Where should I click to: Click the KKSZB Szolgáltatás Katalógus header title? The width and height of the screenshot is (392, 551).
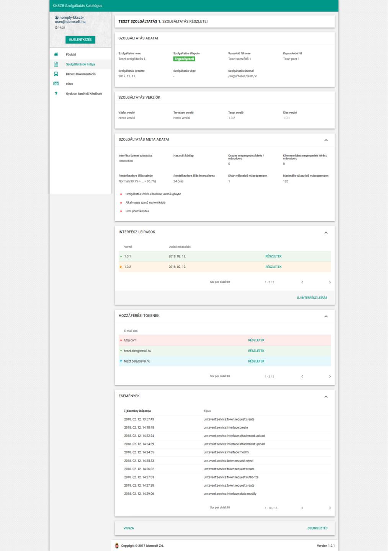coord(77,6)
